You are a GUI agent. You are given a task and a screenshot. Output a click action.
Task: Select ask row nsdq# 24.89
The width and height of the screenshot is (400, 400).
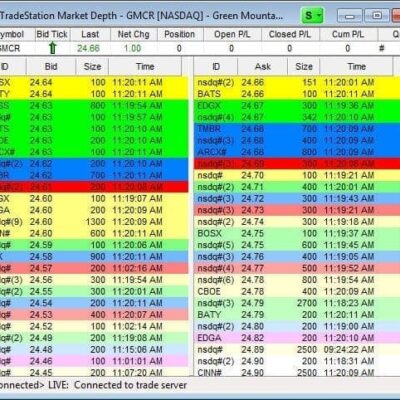pyautogui.click(x=297, y=350)
